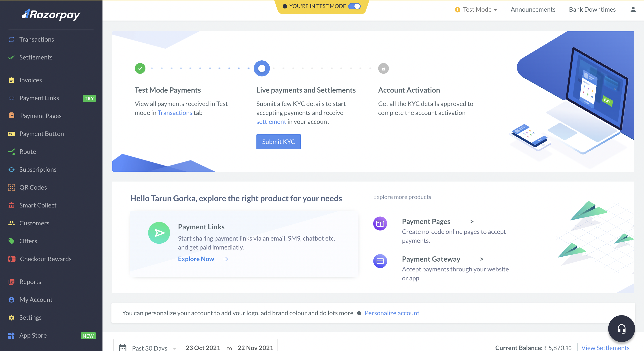Follow the settlement link in KYC description
Viewport: 644px width, 351px height.
pos(271,122)
